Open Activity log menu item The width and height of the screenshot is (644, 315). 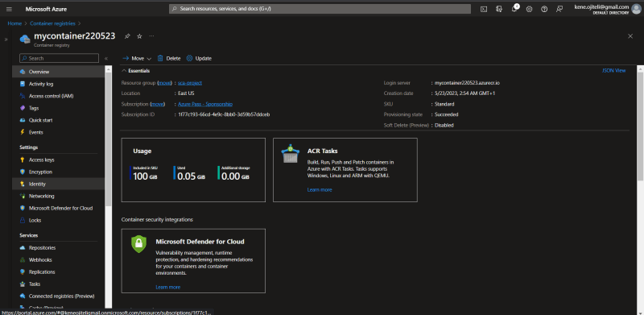point(58,84)
